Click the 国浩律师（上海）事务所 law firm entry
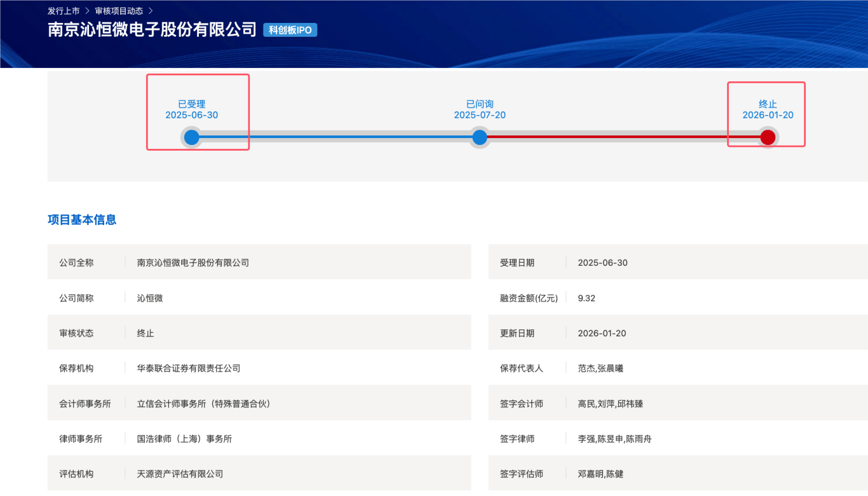868x496 pixels. [x=184, y=439]
